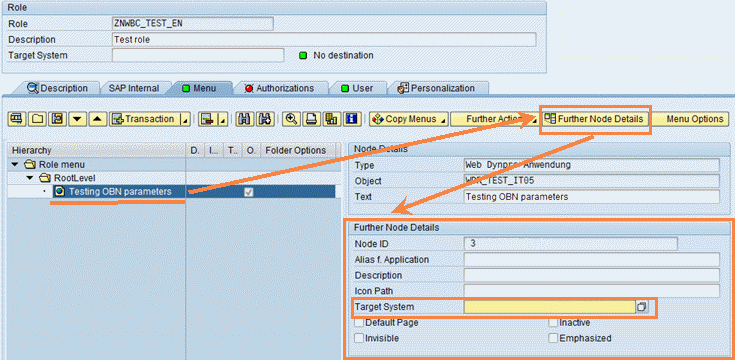
Task: Click the Further Node Details button
Action: click(x=595, y=119)
